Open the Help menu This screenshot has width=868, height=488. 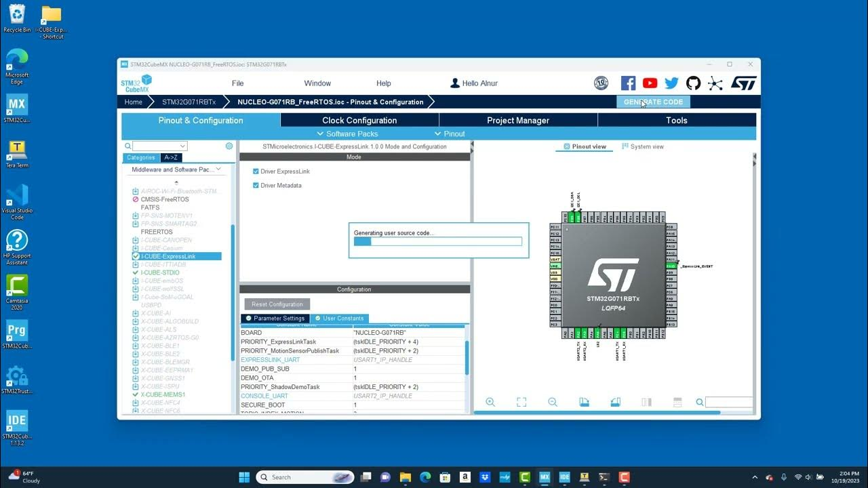(x=384, y=83)
